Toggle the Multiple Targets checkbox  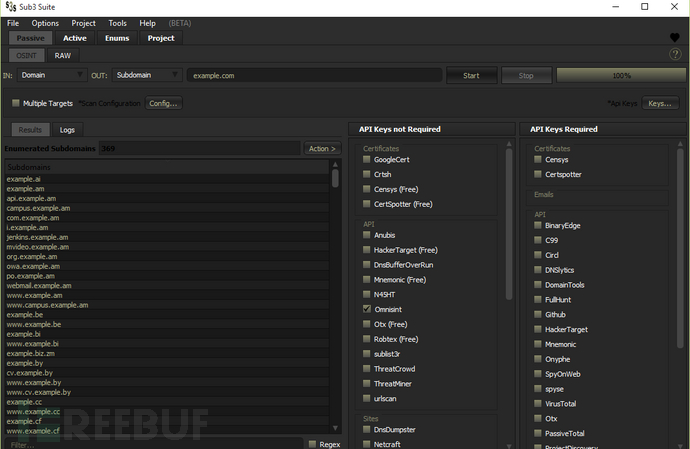pyautogui.click(x=16, y=103)
